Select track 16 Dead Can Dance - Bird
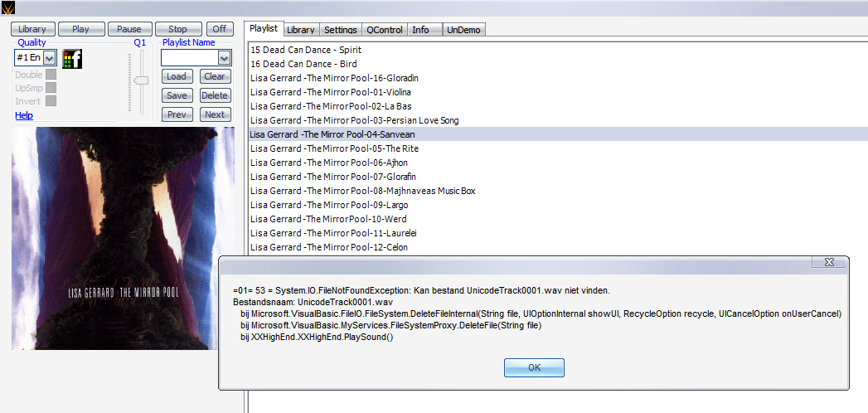 click(x=558, y=64)
